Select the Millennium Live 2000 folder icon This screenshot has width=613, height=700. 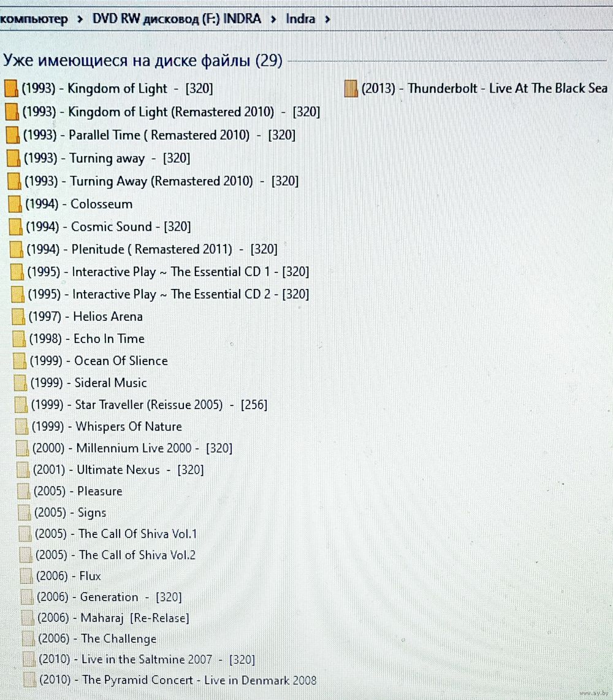click(22, 448)
